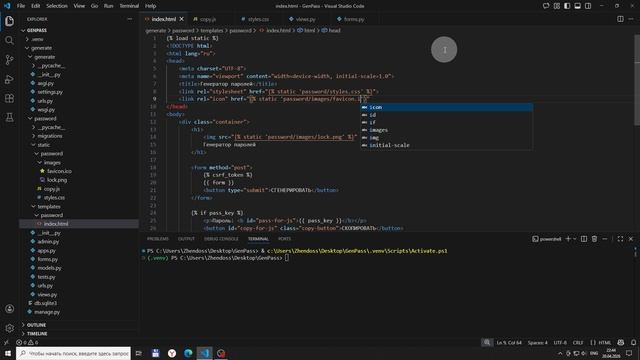Toggle secondary side bar visibility

tap(588, 6)
